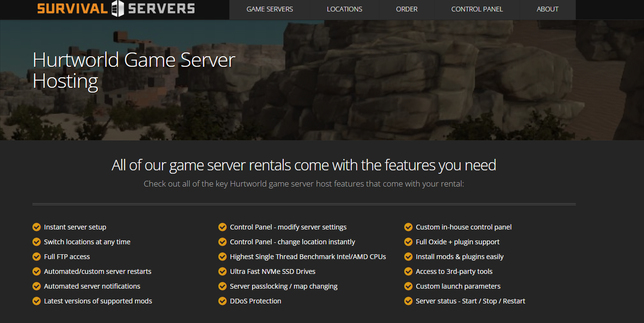
Task: Click 'Access to 3rd-party tools' text
Action: coord(454,271)
